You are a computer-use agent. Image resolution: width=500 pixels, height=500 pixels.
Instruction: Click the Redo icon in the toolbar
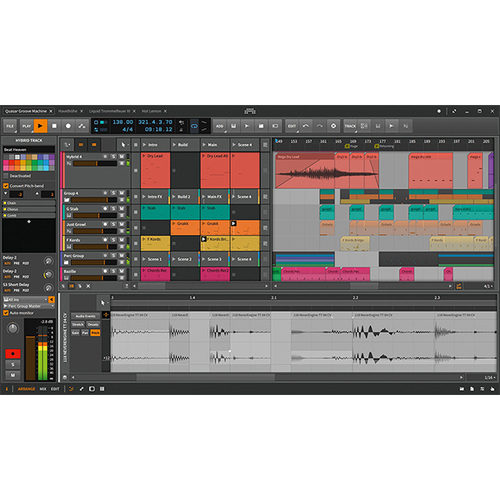click(319, 126)
